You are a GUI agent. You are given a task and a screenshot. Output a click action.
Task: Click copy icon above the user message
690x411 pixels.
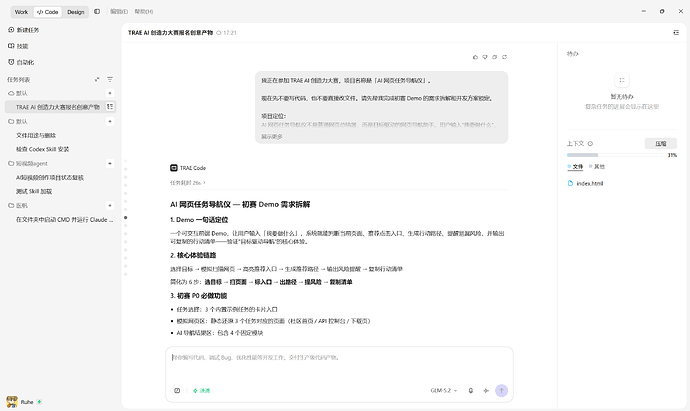click(495, 57)
